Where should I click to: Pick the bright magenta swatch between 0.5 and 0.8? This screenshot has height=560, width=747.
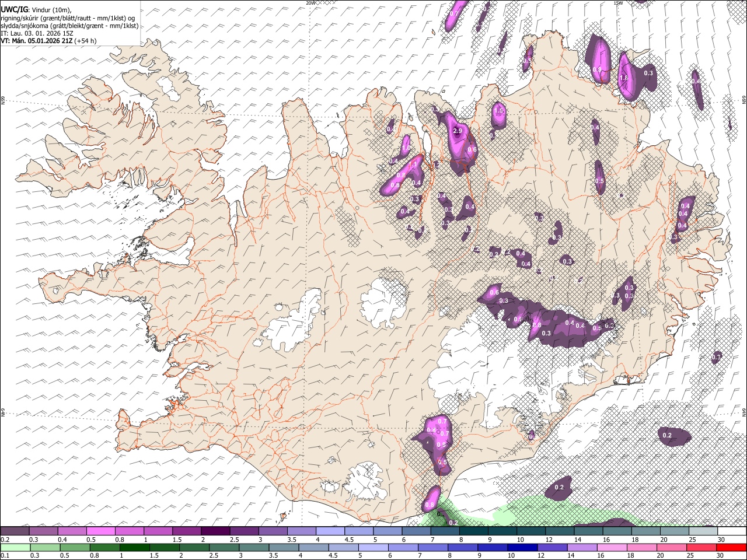pyautogui.click(x=100, y=531)
